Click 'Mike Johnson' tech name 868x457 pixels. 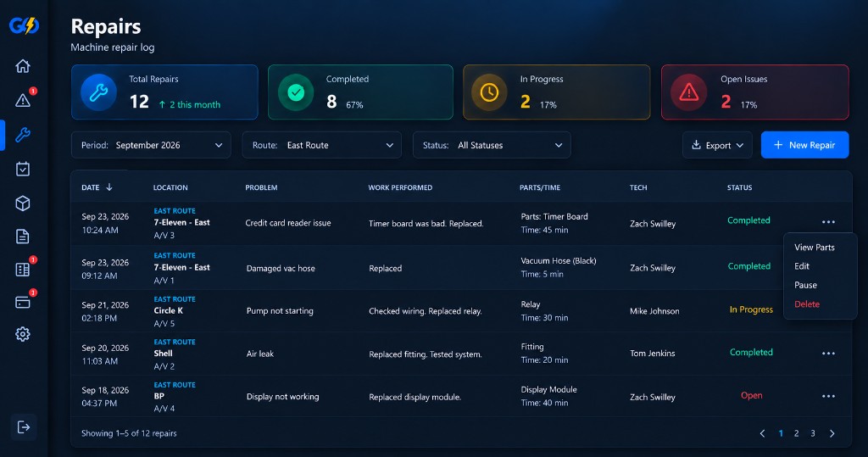pyautogui.click(x=654, y=311)
